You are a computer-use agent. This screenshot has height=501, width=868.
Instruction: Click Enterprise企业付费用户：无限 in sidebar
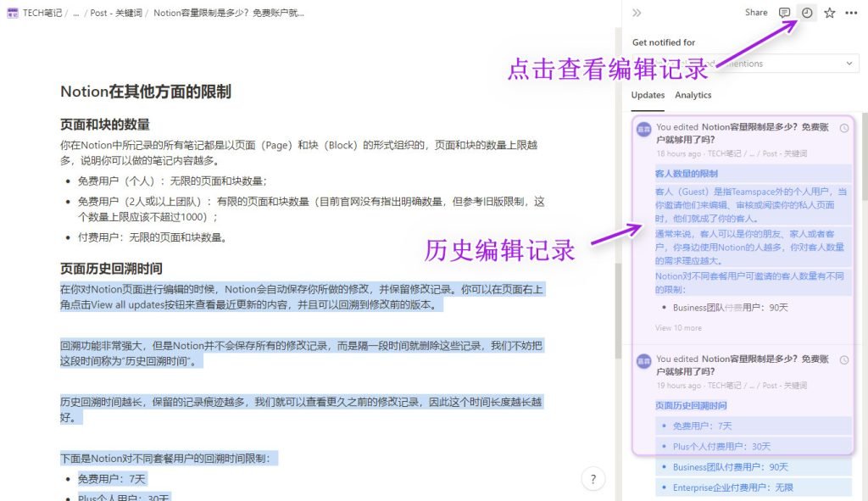click(x=733, y=487)
